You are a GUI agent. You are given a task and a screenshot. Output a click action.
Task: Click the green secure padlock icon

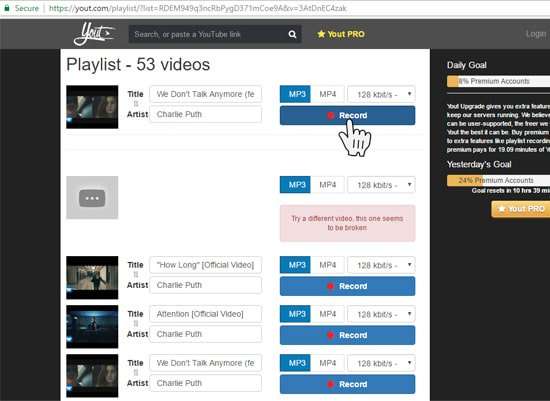click(x=7, y=7)
